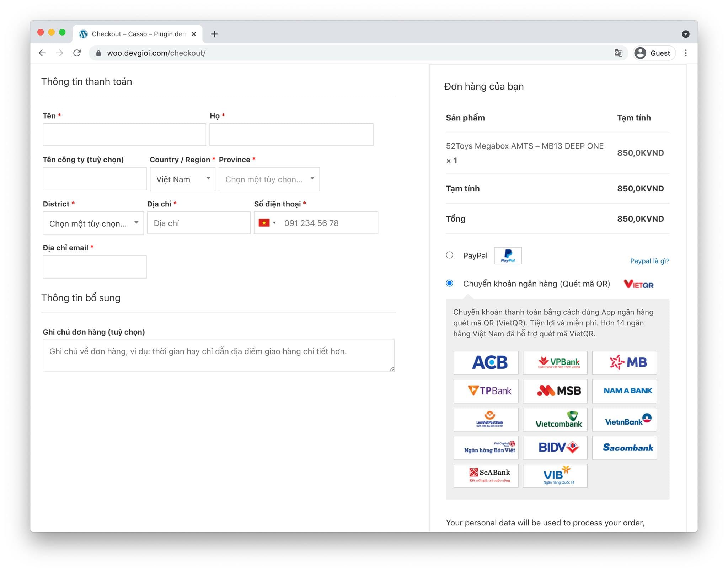Click the BIDV bank logo
This screenshot has width=728, height=572.
tap(555, 448)
